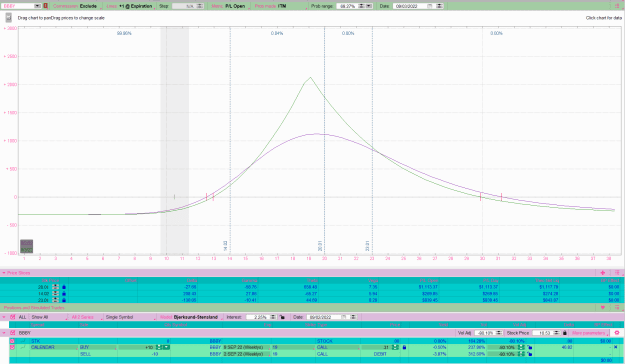Open the BUY side dropdown
The image size is (625, 364).
pyautogui.click(x=97, y=348)
